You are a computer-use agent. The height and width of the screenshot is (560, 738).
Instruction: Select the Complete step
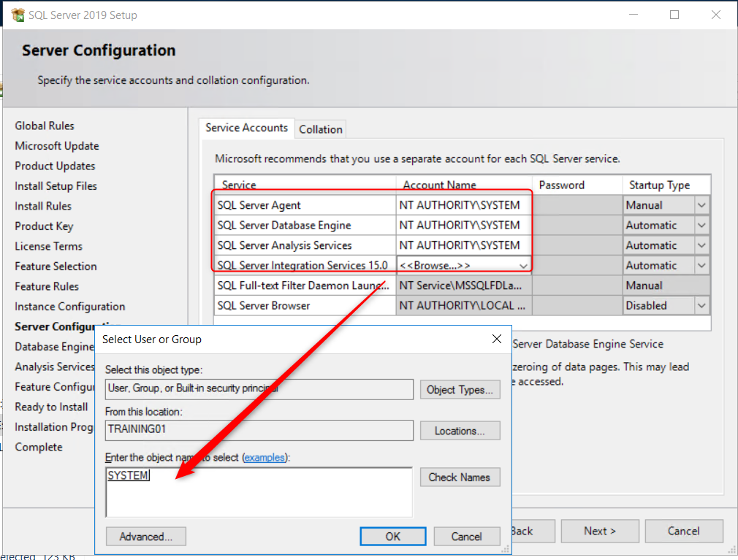(39, 447)
